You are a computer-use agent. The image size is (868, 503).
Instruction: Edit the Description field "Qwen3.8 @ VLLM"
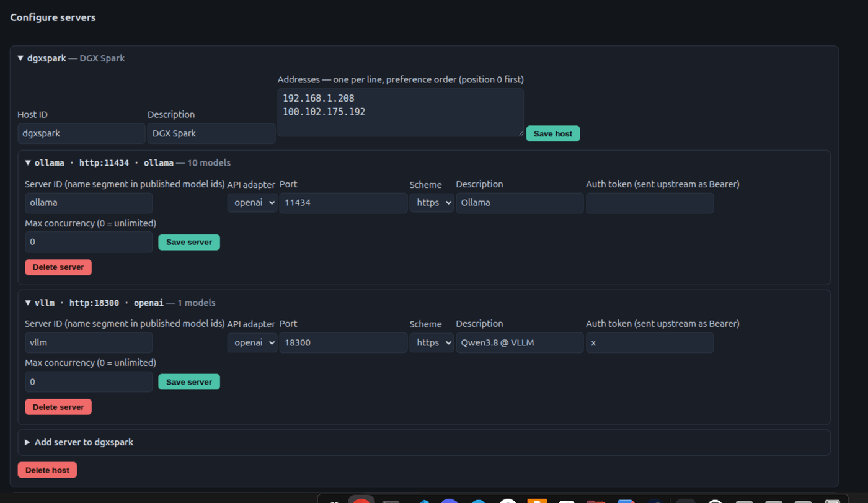520,342
